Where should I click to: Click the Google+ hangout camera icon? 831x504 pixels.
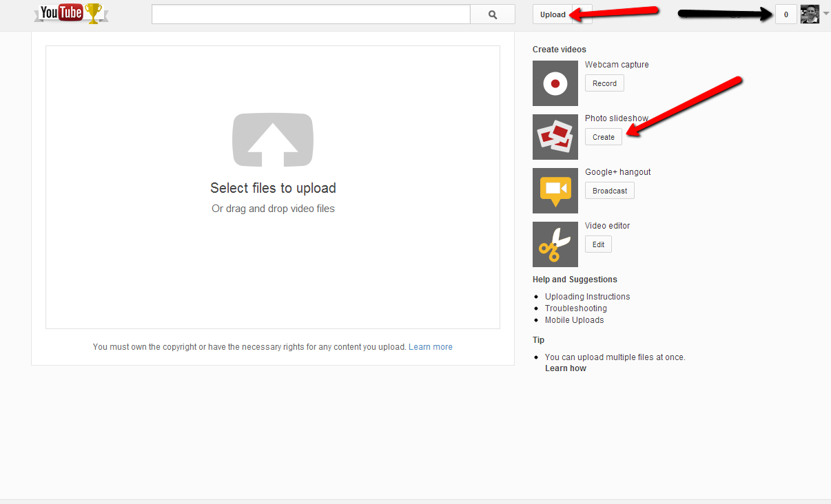pyautogui.click(x=555, y=191)
